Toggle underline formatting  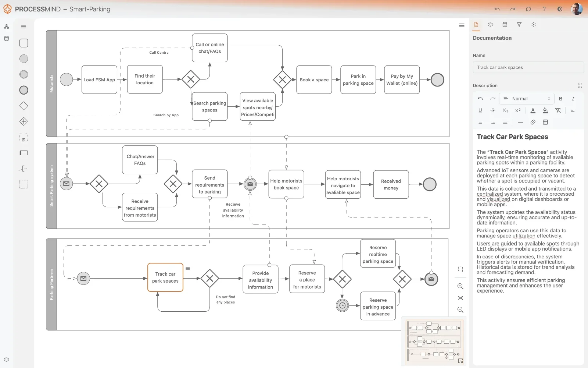[x=480, y=110]
